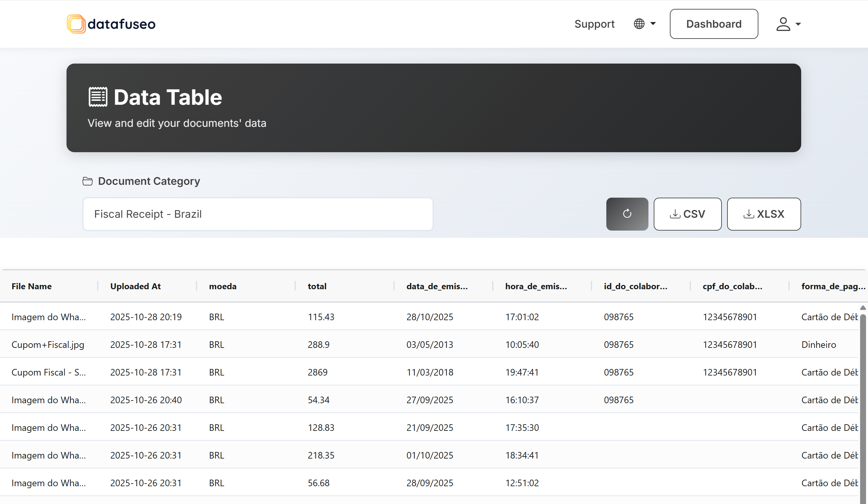Go to the Dashboard
Viewport: 868px width, 504px height.
pyautogui.click(x=713, y=24)
